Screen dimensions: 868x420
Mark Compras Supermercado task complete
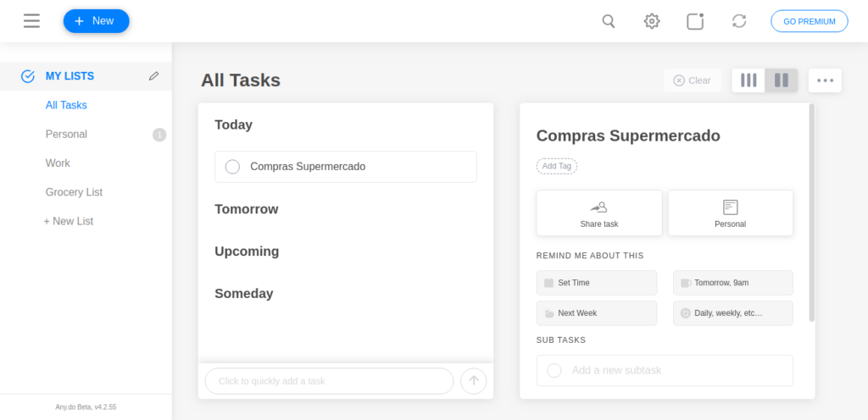tap(232, 166)
